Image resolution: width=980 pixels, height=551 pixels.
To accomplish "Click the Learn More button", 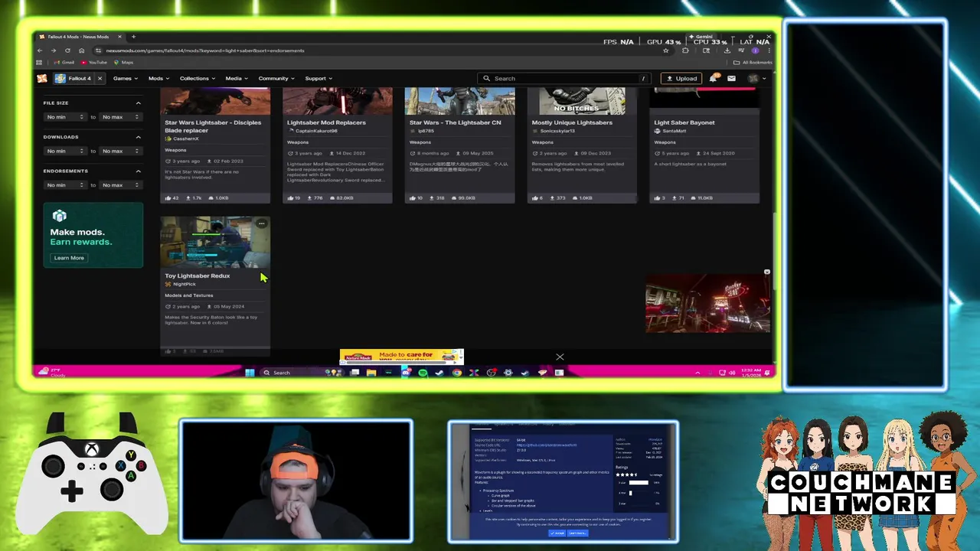I will [69, 258].
